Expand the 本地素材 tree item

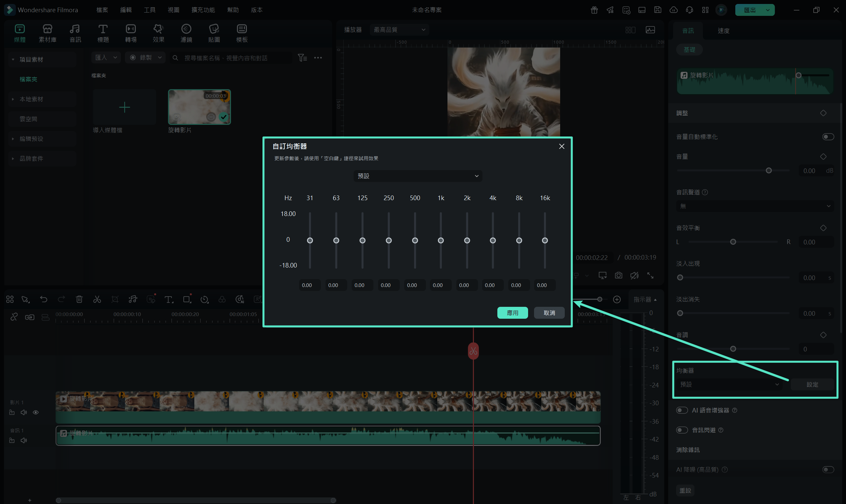pos(31,99)
